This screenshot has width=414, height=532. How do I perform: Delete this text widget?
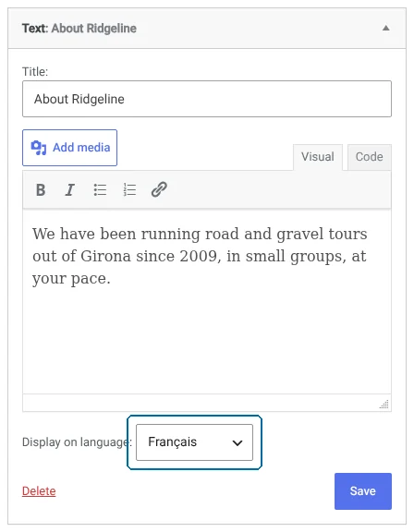point(39,491)
